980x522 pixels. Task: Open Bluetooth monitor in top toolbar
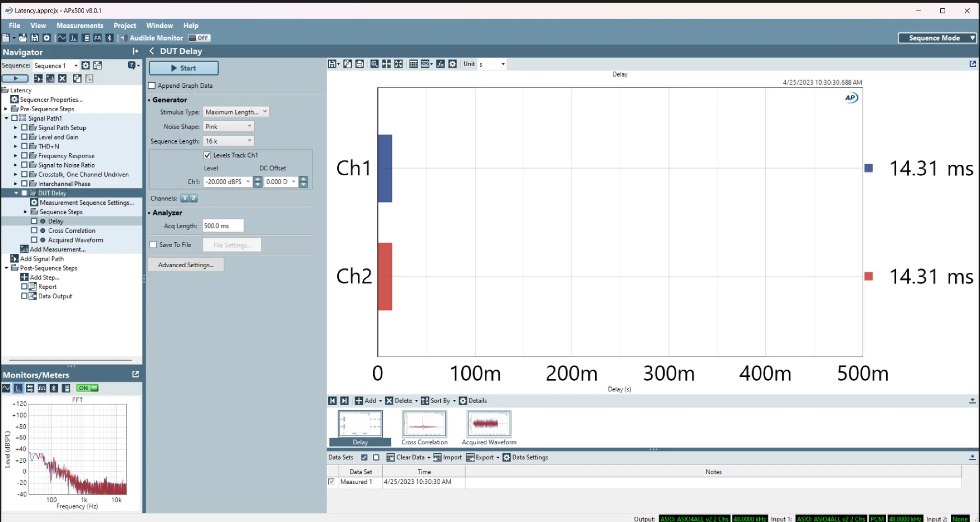[109, 38]
